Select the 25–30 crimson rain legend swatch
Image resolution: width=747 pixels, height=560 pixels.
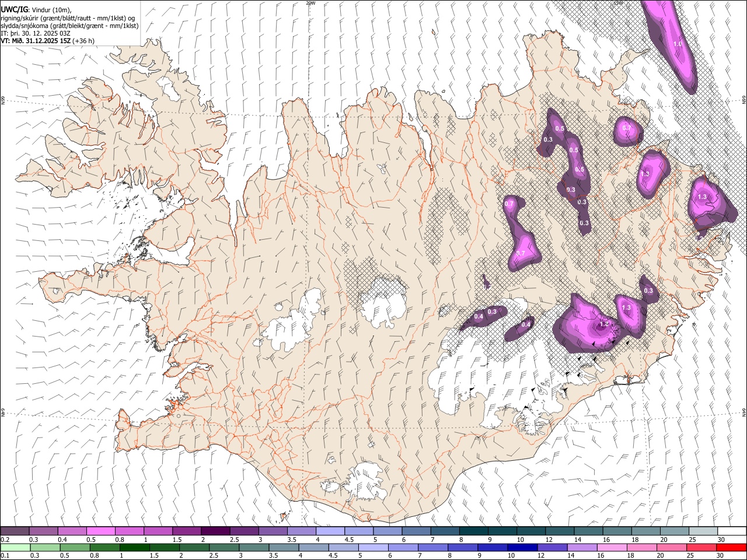point(702,547)
